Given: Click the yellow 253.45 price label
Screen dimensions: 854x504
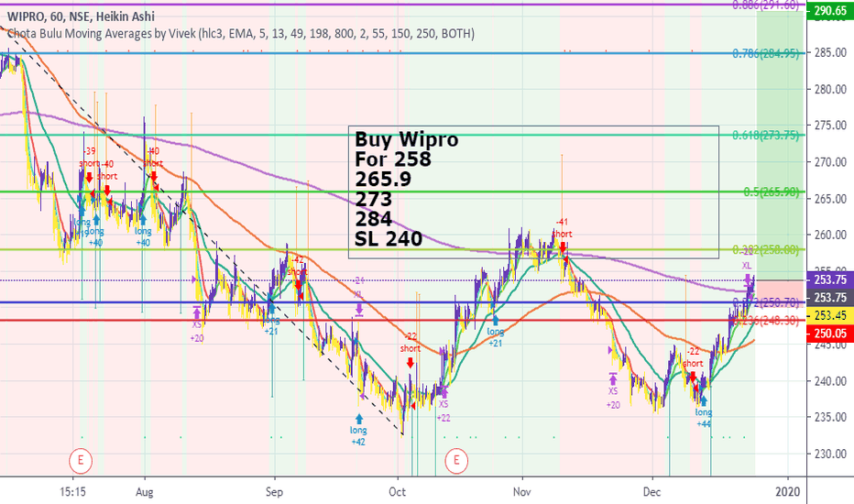Looking at the screenshot, I should [830, 315].
